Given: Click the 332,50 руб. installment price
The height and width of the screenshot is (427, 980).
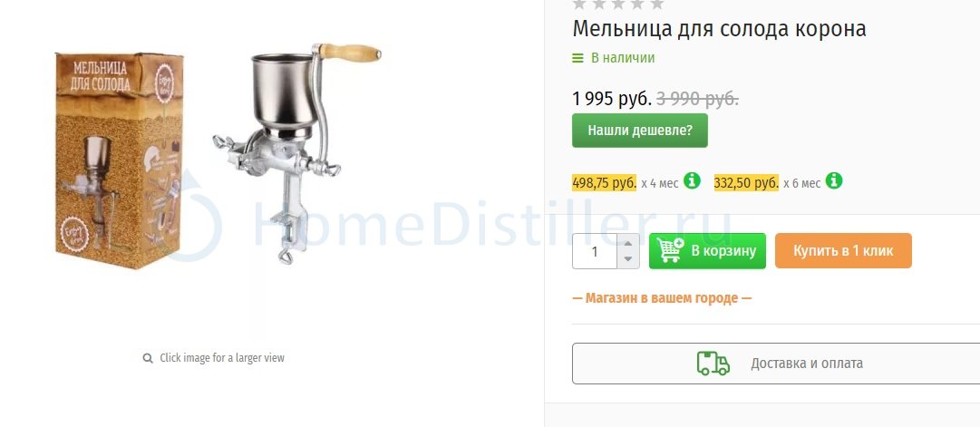Looking at the screenshot, I should pyautogui.click(x=746, y=183).
